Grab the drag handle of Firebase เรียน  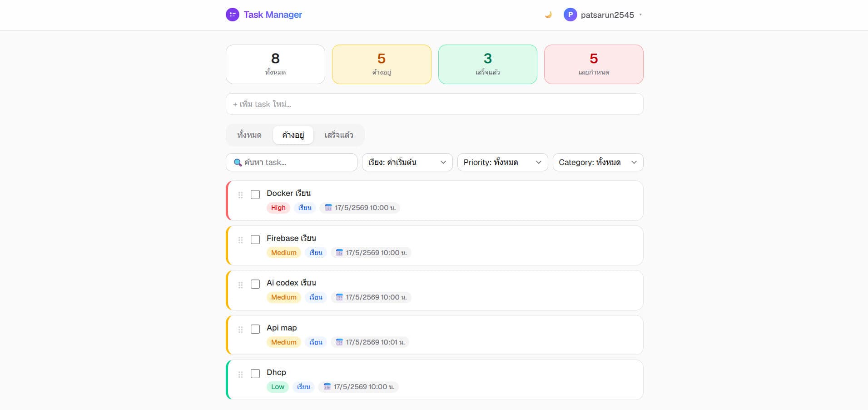[x=240, y=240]
